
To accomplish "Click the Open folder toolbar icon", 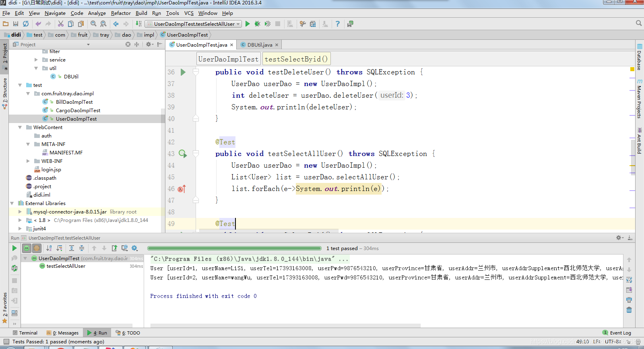I will tap(6, 24).
